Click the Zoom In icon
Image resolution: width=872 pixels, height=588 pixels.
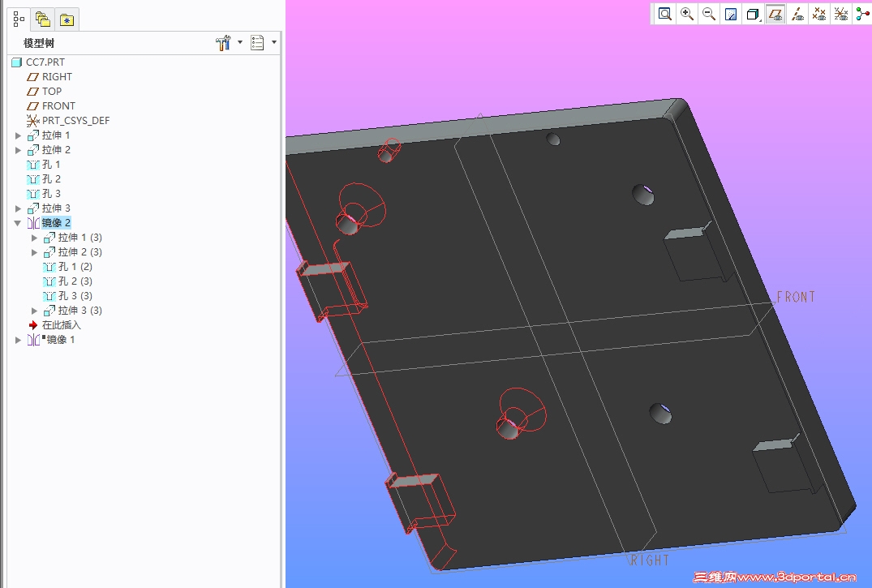coord(687,14)
